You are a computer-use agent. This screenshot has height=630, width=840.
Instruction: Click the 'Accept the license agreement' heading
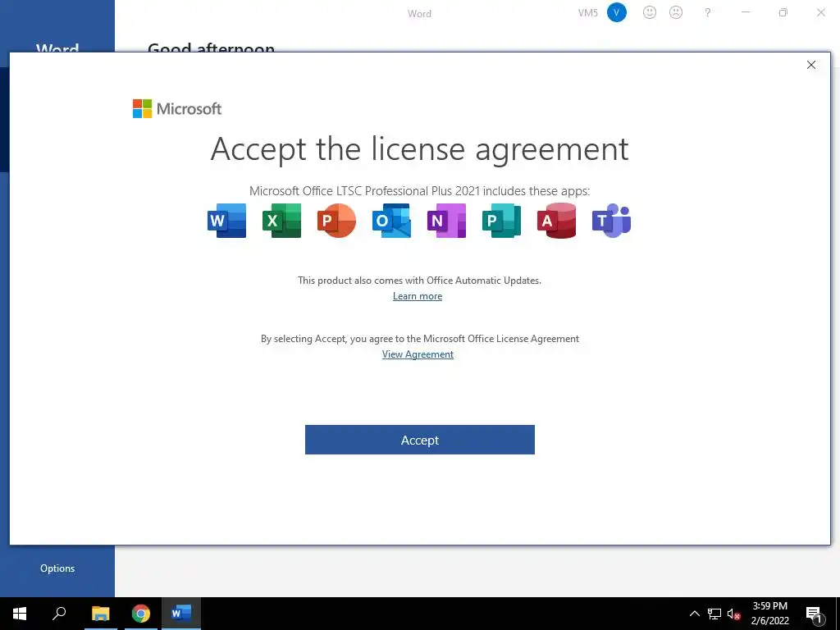[419, 149]
